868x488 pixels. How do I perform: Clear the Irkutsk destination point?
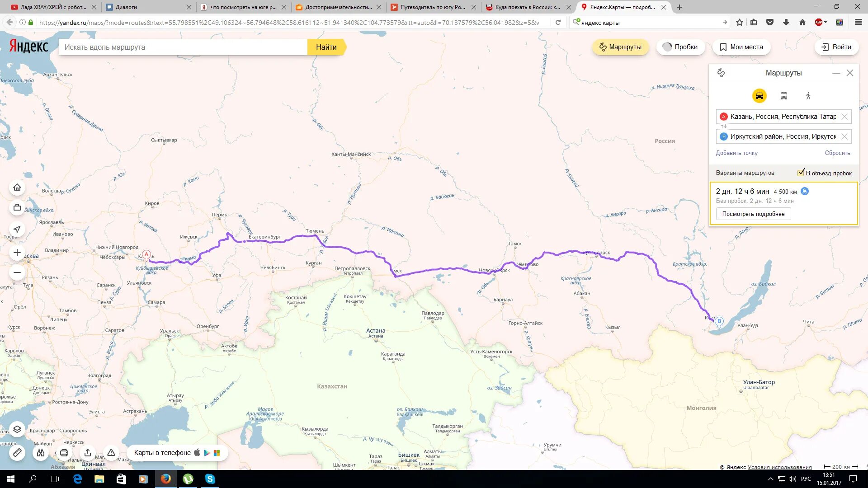coord(844,136)
